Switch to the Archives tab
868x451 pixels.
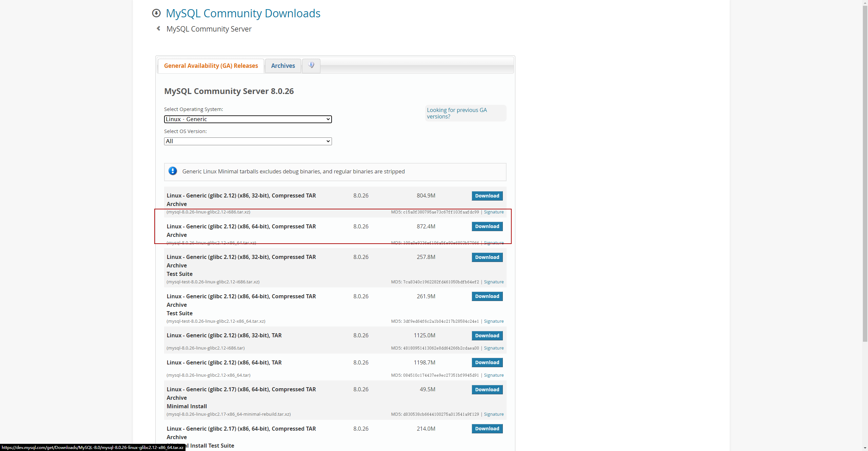(283, 66)
